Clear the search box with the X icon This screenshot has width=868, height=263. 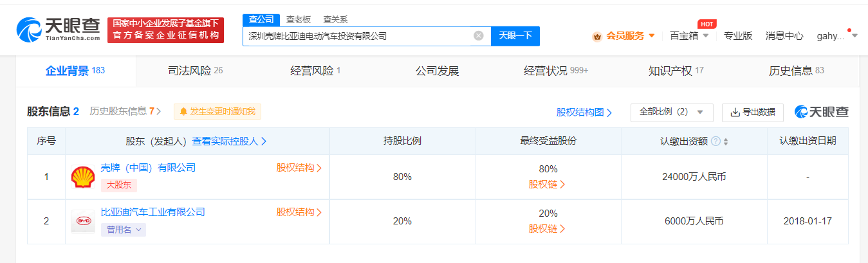(479, 36)
